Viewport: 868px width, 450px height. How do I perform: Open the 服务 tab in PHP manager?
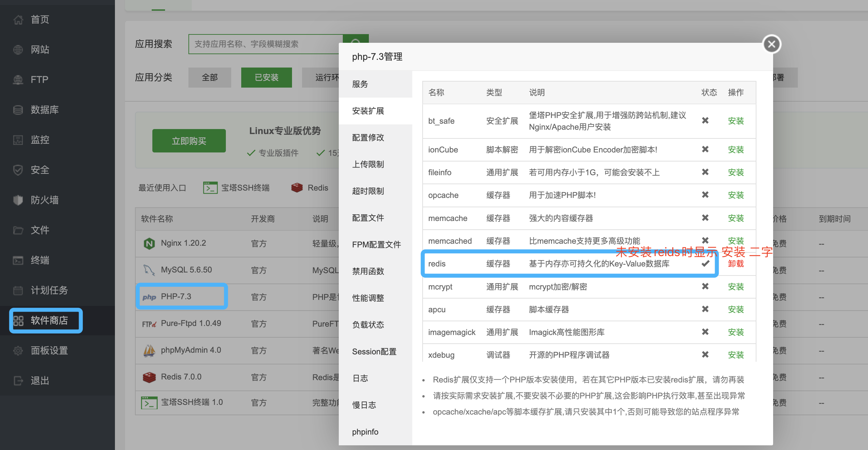(376, 84)
